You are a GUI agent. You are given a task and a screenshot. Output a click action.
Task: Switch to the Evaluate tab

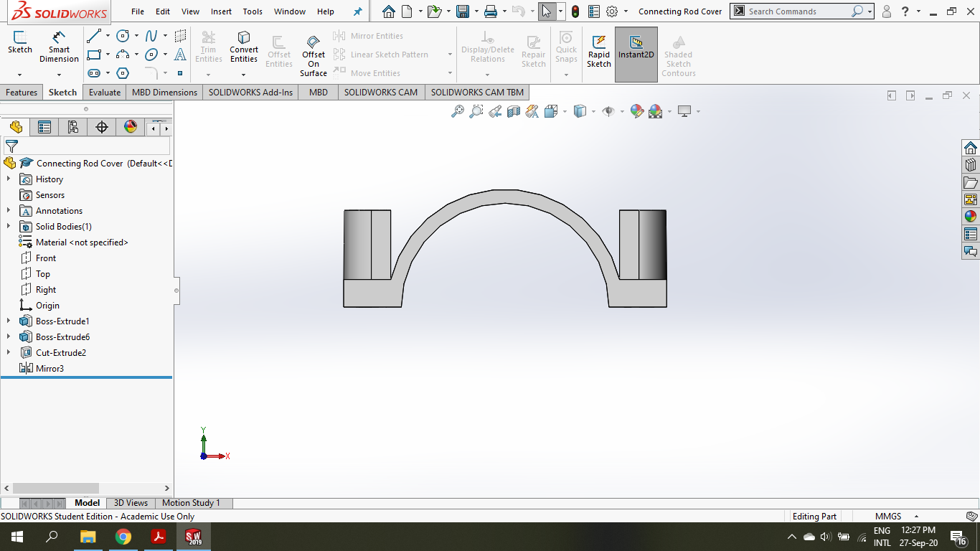pyautogui.click(x=104, y=92)
